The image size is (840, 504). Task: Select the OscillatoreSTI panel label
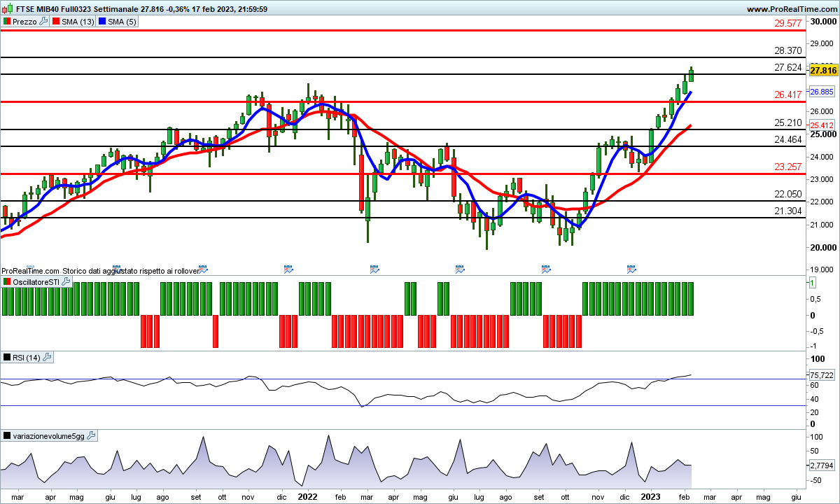tap(36, 281)
